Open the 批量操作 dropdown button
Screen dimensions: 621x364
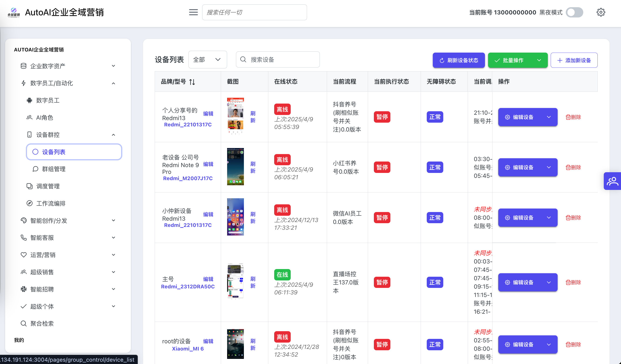coord(518,60)
